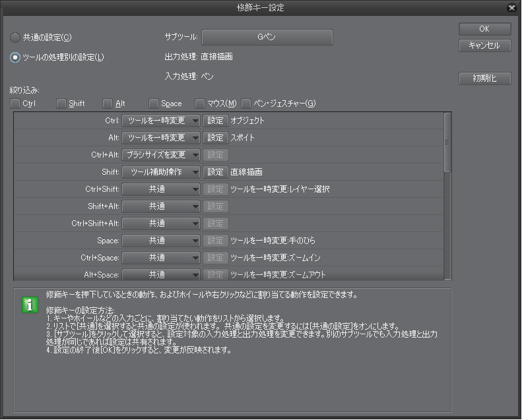
Task: Open the Alt+Space row 共通 dropdown
Action: (161, 275)
